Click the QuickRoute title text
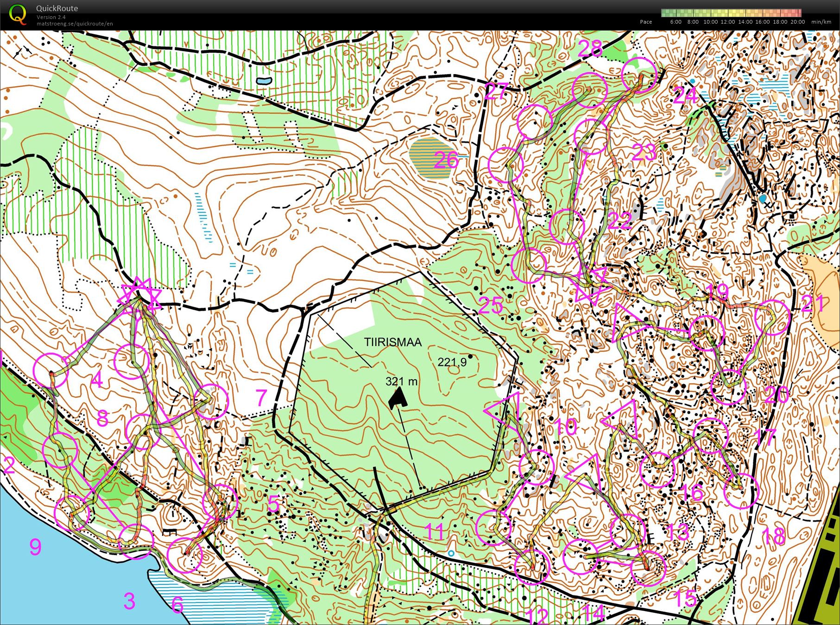Viewport: 840px width, 625px height. 57,8
